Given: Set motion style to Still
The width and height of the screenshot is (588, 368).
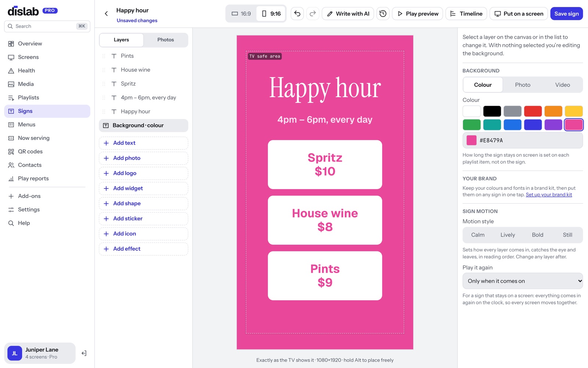Looking at the screenshot, I should [x=567, y=235].
